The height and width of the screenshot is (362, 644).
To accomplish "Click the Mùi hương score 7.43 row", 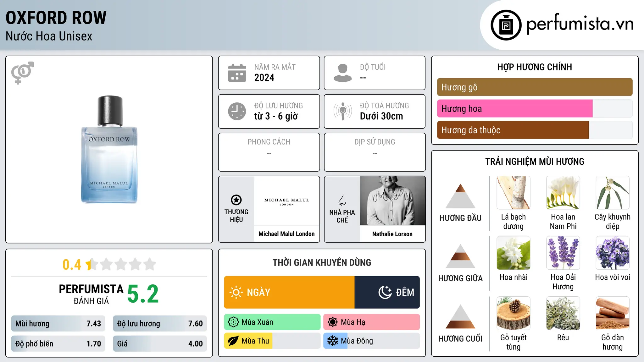I will [x=58, y=323].
